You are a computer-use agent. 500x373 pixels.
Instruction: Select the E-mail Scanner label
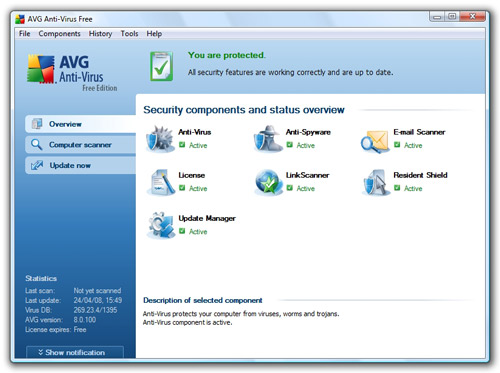(419, 132)
